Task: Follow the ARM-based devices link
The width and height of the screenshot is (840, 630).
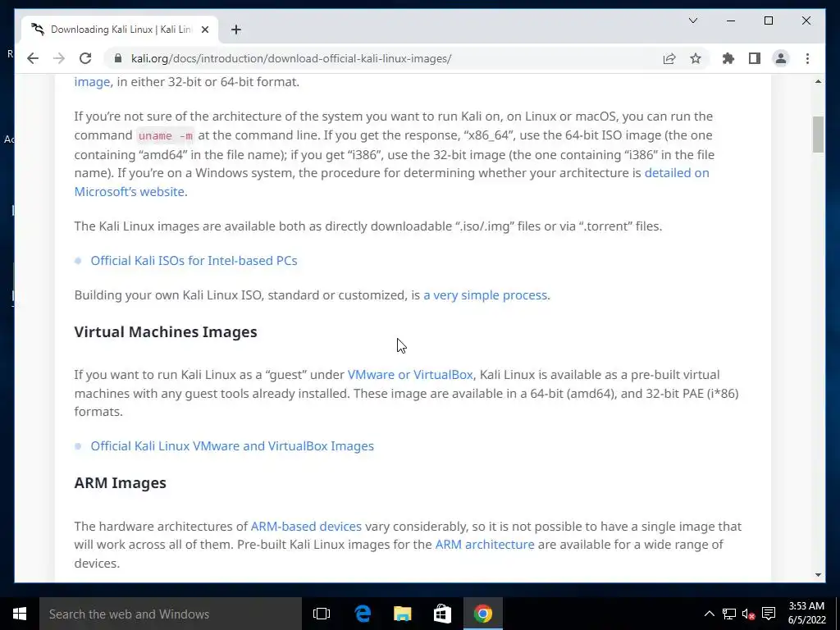Action: [x=306, y=526]
